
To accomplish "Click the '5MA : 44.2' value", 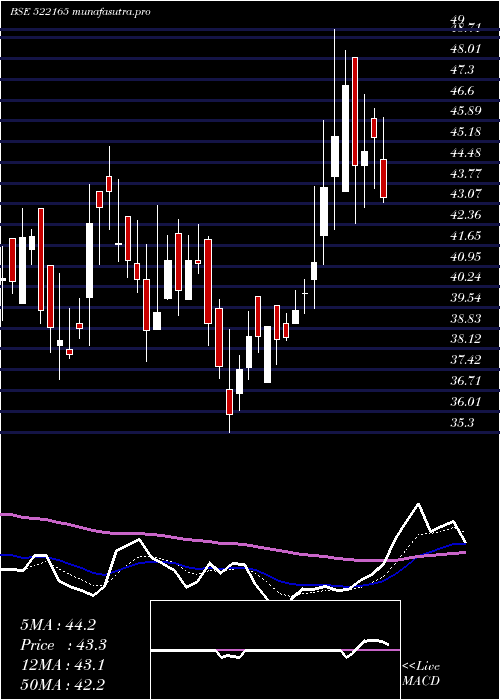I will (x=58, y=625).
